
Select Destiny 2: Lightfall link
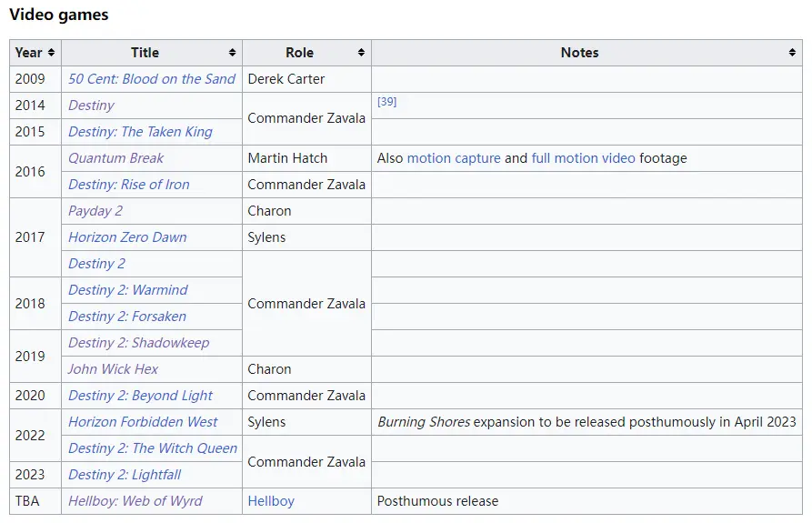tap(125, 475)
